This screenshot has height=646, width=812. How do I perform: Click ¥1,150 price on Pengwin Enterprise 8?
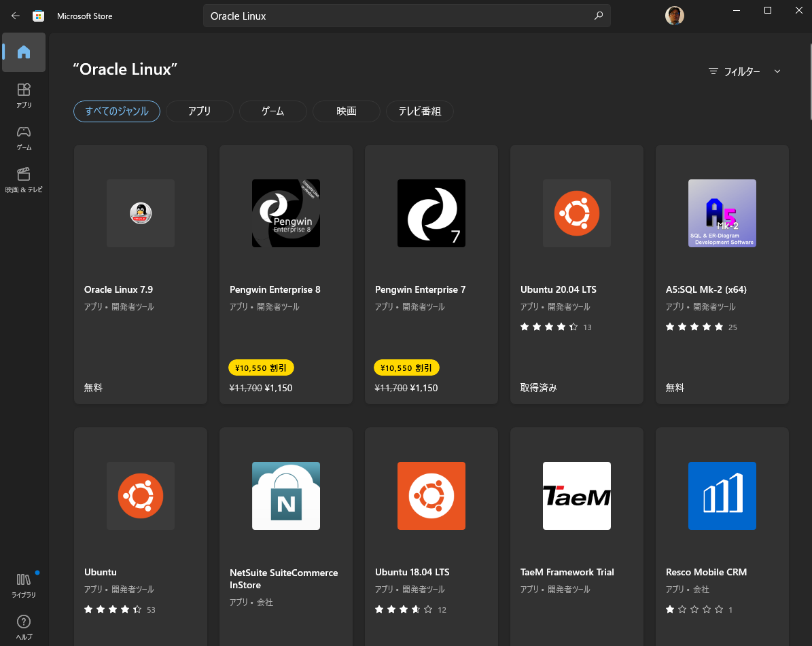point(279,389)
